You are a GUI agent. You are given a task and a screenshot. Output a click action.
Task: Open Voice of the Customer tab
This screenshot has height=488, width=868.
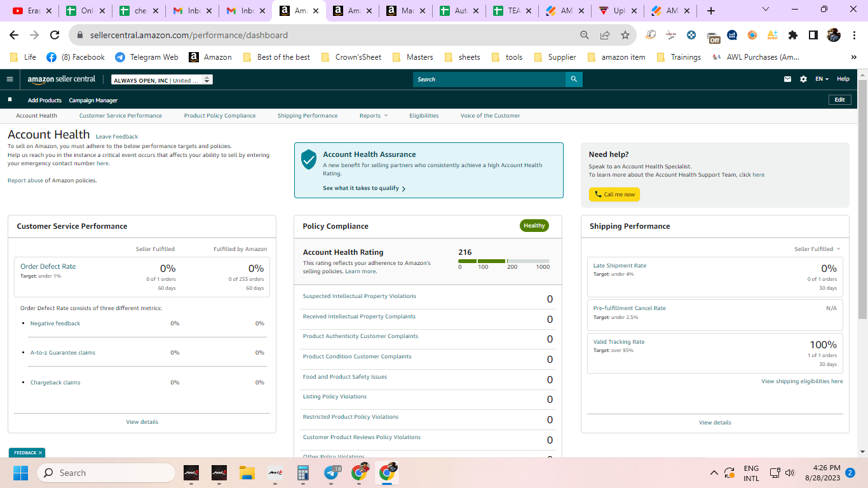click(490, 116)
